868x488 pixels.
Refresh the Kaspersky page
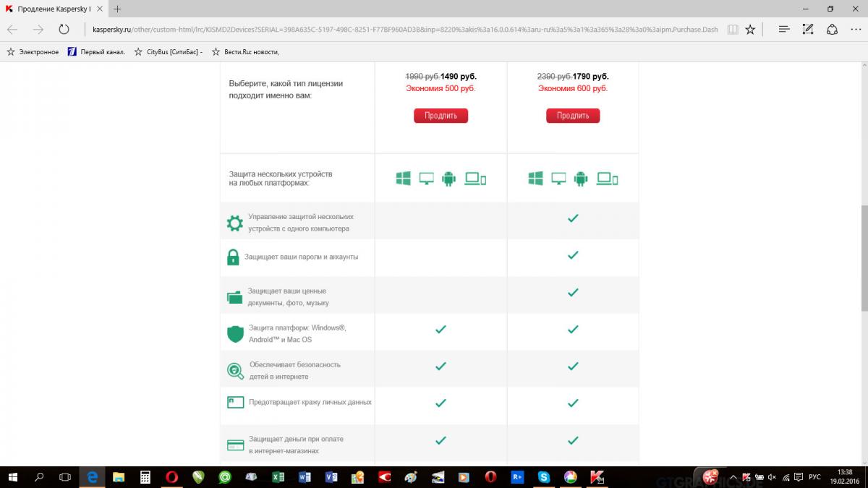coord(64,30)
